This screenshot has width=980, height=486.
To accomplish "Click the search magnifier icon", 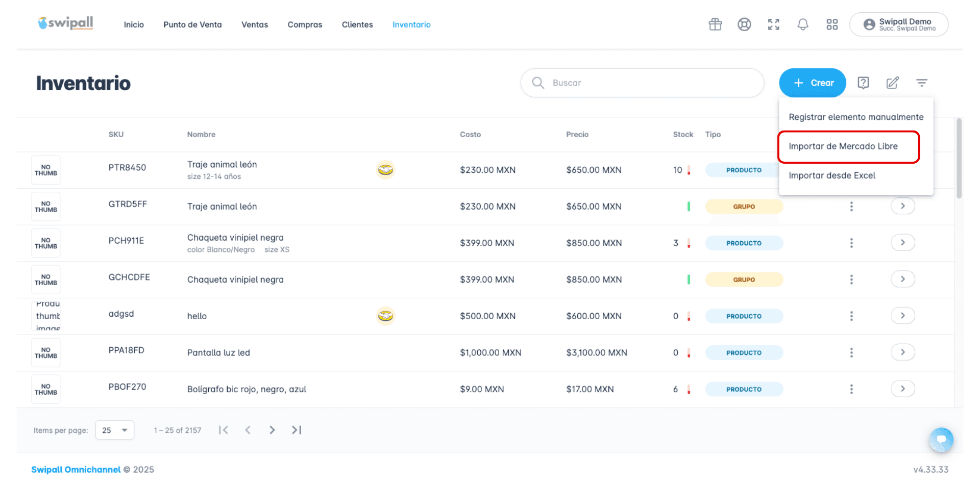I will pyautogui.click(x=538, y=83).
